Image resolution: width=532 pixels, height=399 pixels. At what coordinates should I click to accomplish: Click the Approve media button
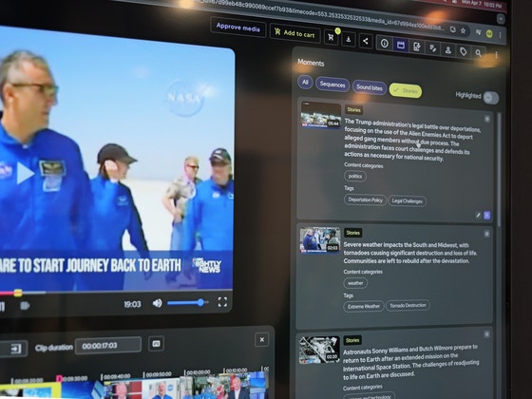pyautogui.click(x=238, y=28)
